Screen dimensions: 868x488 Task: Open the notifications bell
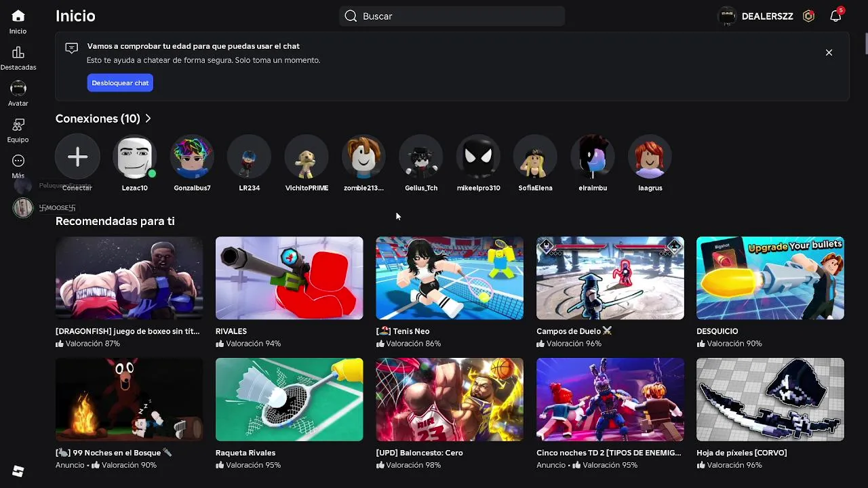835,16
